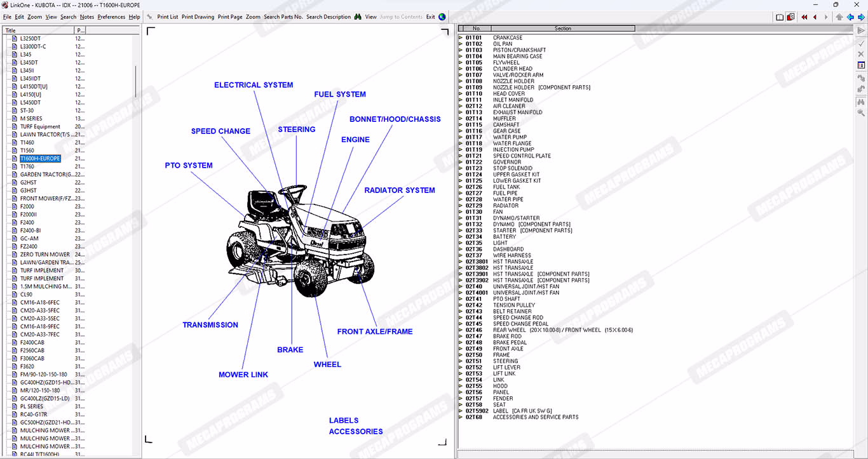The height and width of the screenshot is (459, 868).
Task: Expand the 02T51 STEERING section row
Action: pos(461,361)
